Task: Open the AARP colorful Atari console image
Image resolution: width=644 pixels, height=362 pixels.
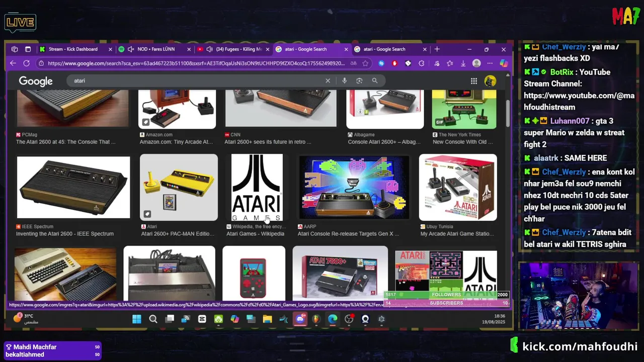Action: (354, 187)
